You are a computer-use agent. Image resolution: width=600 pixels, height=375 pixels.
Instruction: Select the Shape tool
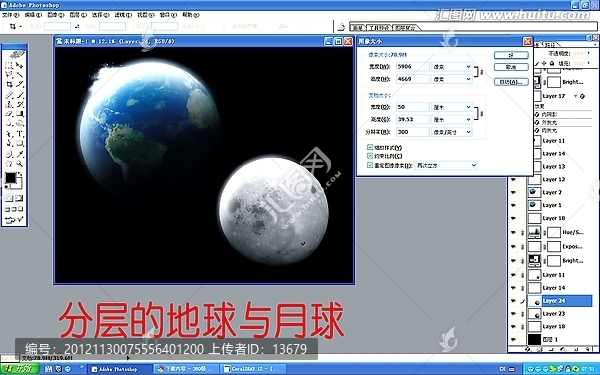[20, 143]
